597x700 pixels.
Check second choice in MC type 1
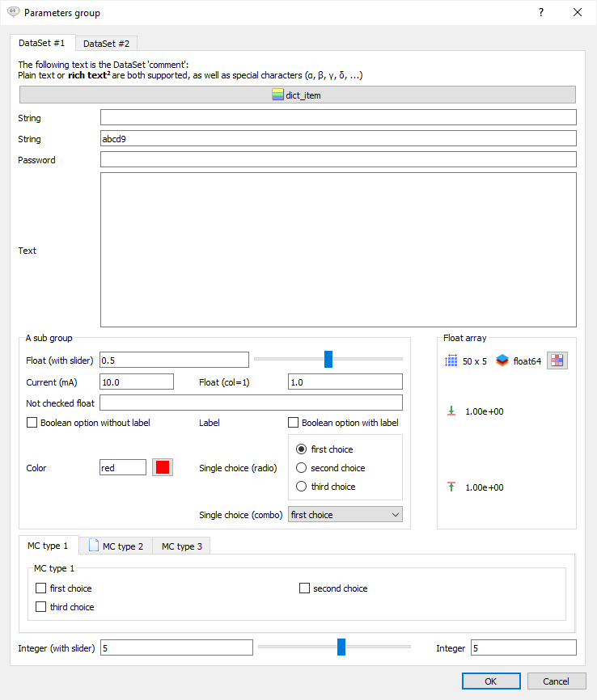(x=304, y=588)
